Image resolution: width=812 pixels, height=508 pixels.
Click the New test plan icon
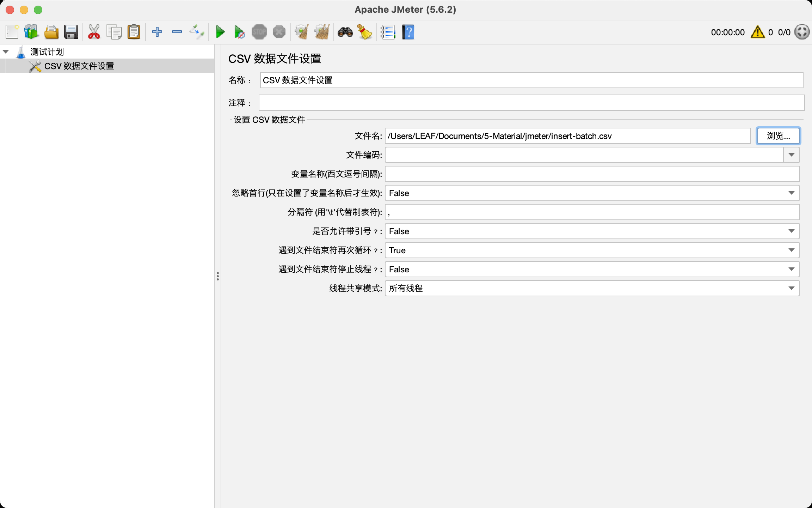tap(12, 32)
